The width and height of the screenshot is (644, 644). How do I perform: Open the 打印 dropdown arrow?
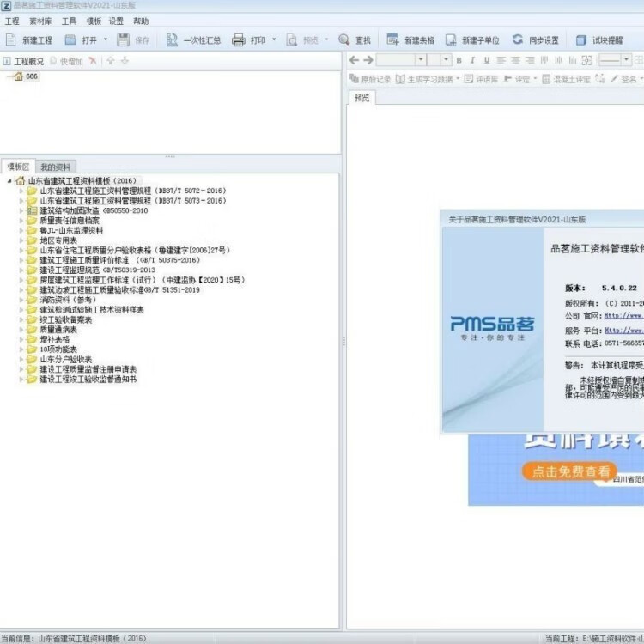[274, 39]
